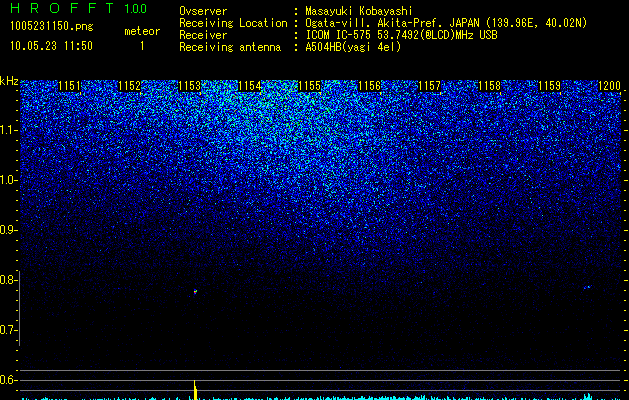This screenshot has height=400, width=629.
Task: Click the 1157 time marker
Action: pos(430,86)
